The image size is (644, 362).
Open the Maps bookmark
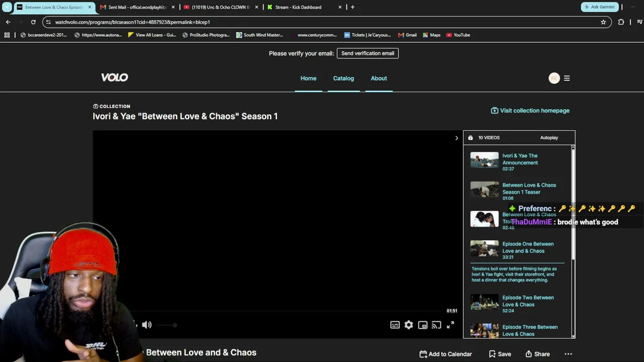click(x=431, y=35)
